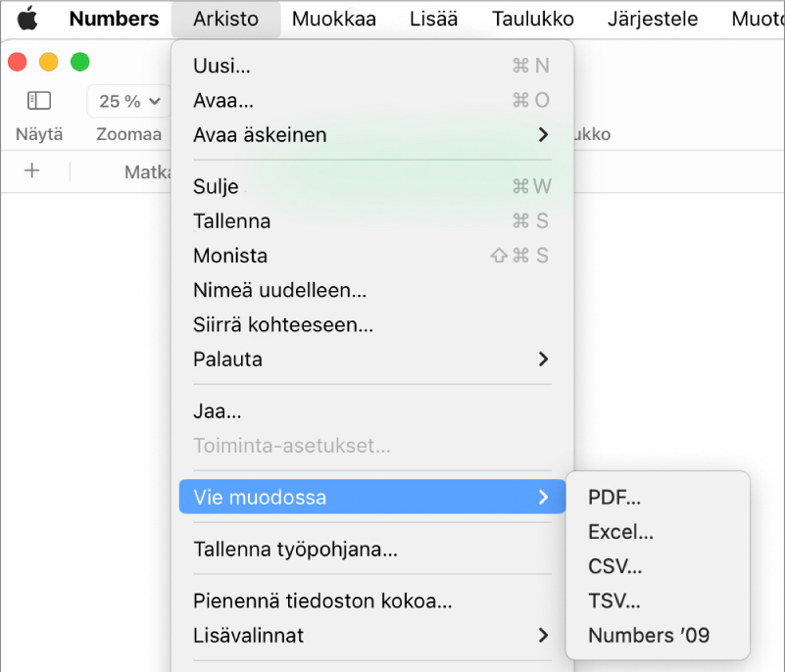Select Nimeä uudelleen… entry
Screen dimensions: 785x672
coord(372,290)
